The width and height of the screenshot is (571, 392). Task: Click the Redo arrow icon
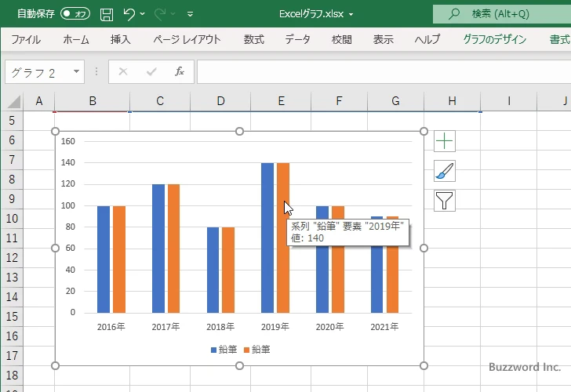click(x=160, y=14)
